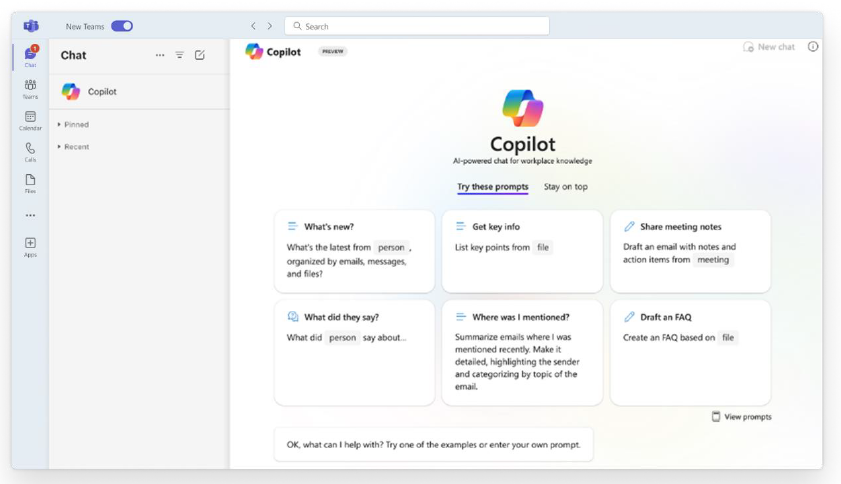This screenshot has height=484, width=841.
Task: Expand the Pinned section
Action: pos(73,124)
